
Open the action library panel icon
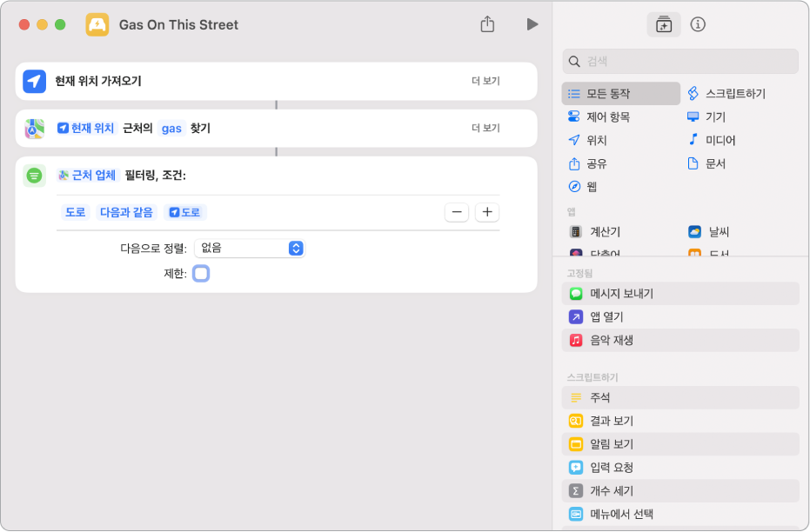click(x=663, y=24)
